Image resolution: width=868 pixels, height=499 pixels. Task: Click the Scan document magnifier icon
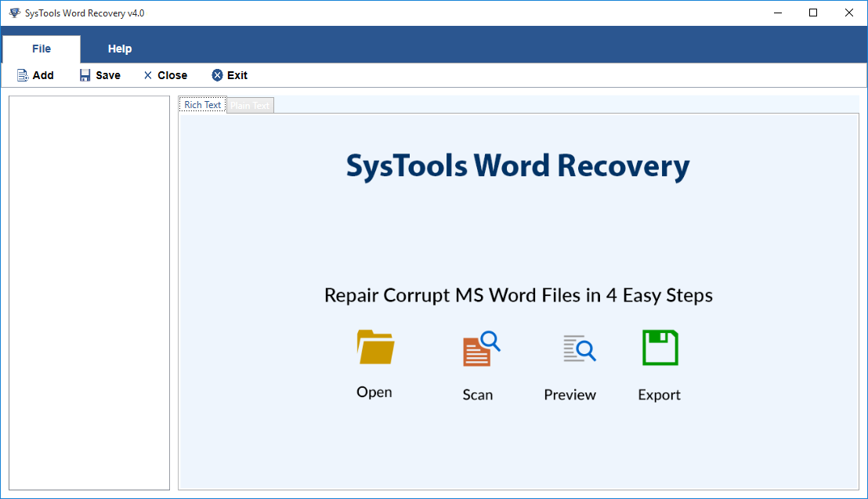point(482,349)
